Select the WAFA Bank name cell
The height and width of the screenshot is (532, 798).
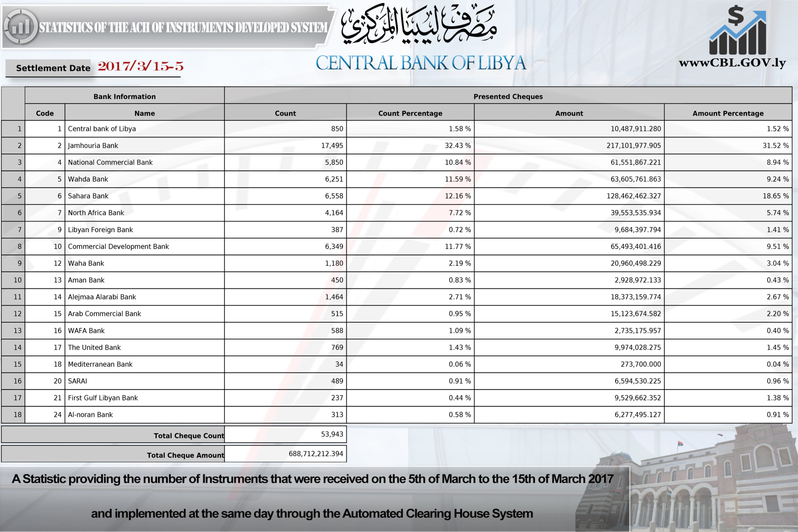[145, 330]
